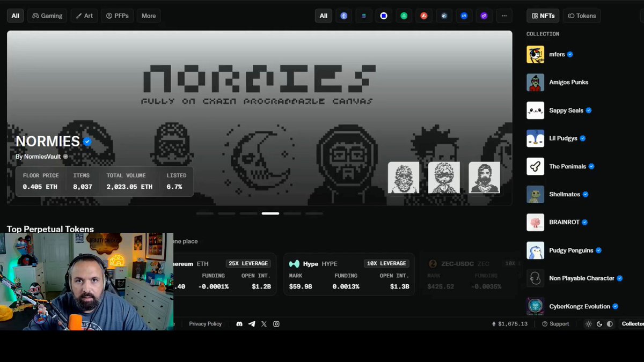Screen dimensions: 644x362
Task: Open the third Normies NFT thumbnail
Action: tap(484, 178)
